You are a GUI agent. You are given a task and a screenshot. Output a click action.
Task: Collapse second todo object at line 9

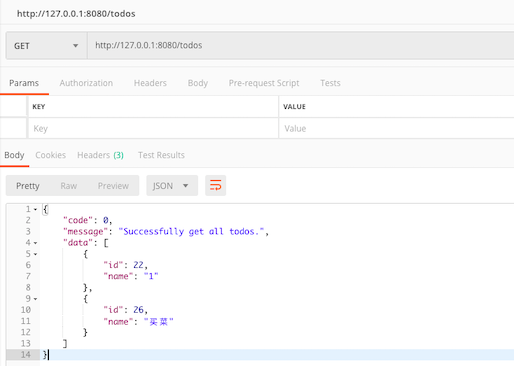click(35, 299)
